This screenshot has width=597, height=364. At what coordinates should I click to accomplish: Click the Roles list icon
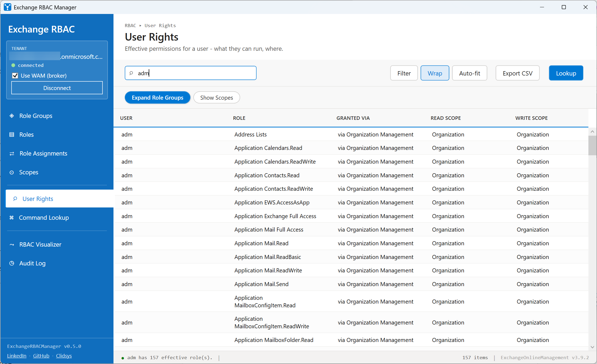pos(12,135)
